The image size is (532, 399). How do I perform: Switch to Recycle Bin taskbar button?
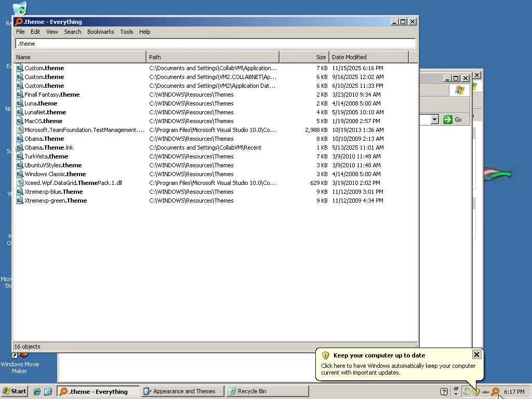tap(268, 391)
